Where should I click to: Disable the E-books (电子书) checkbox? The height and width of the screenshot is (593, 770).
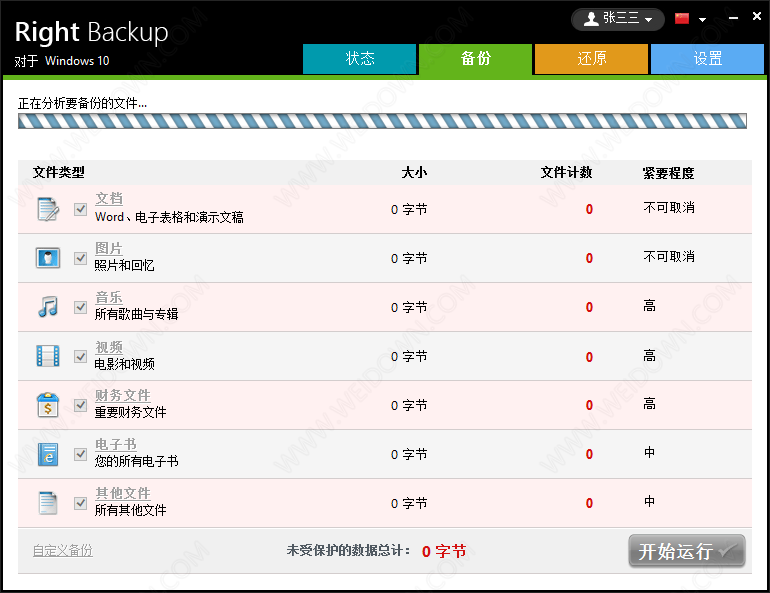click(81, 454)
